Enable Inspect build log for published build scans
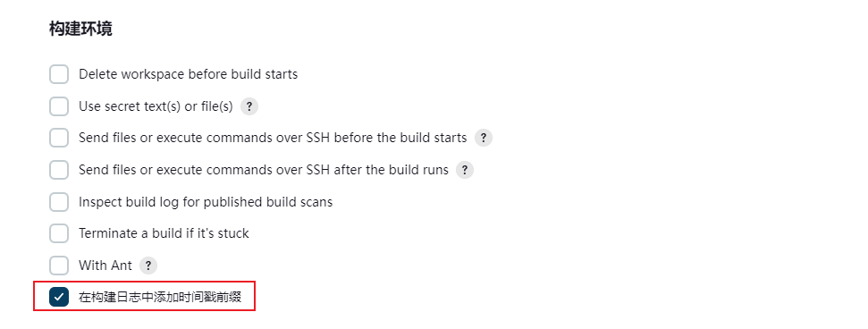868x329 pixels. click(59, 202)
